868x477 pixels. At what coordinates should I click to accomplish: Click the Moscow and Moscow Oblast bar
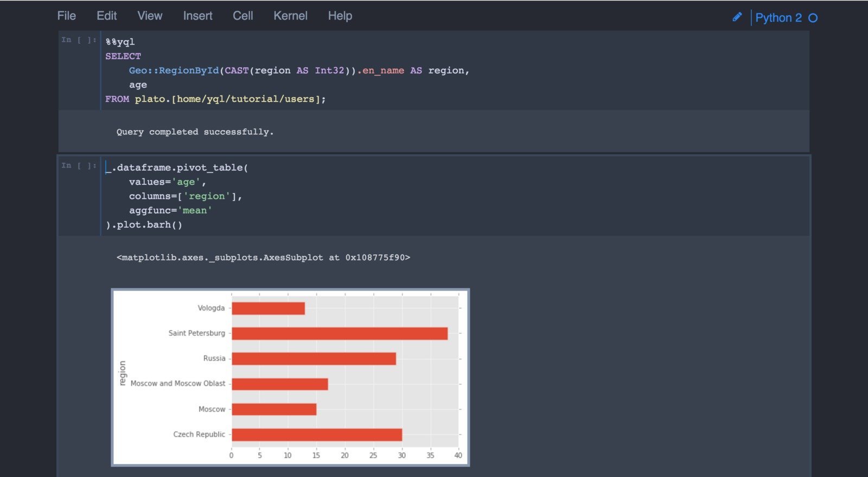280,384
